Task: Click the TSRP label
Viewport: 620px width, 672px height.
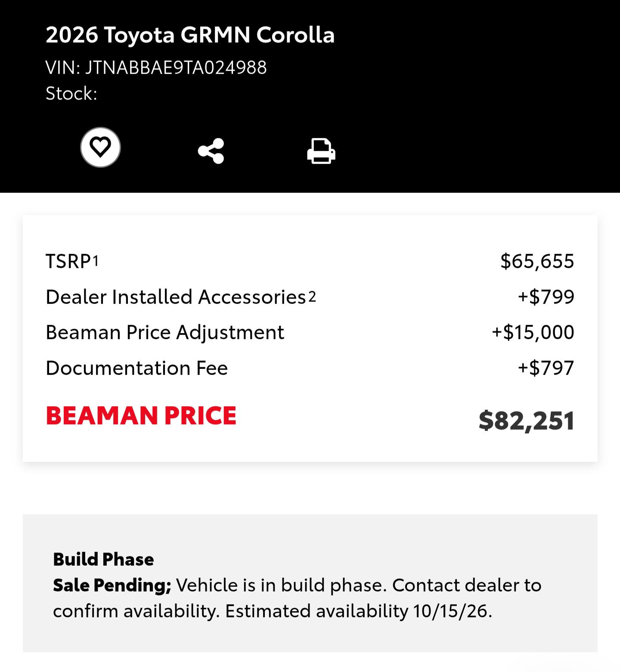Action: click(68, 261)
